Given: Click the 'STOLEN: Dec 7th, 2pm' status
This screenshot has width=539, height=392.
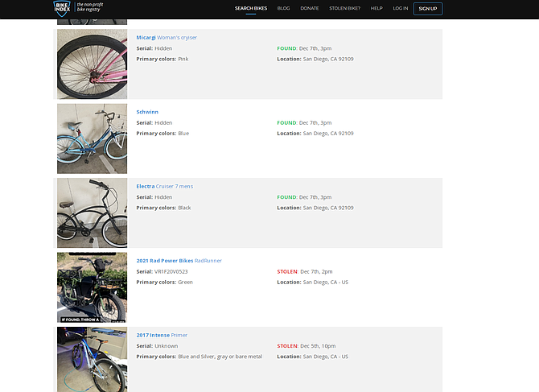Looking at the screenshot, I should (305, 271).
